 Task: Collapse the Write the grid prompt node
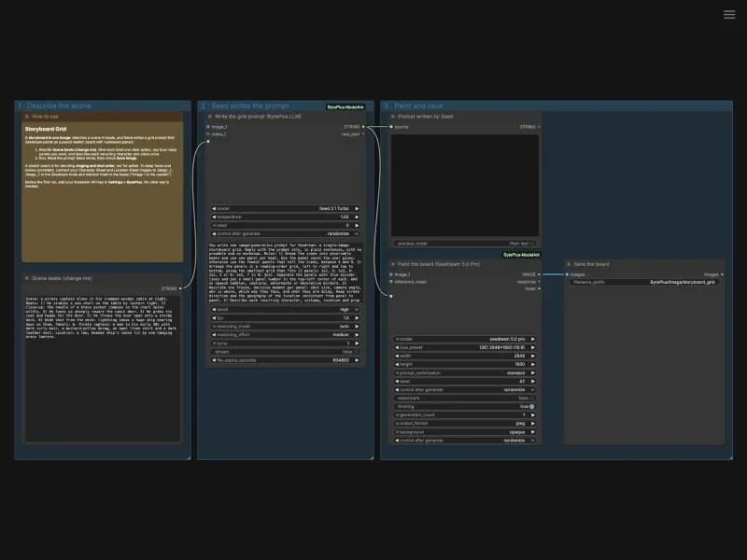210,116
